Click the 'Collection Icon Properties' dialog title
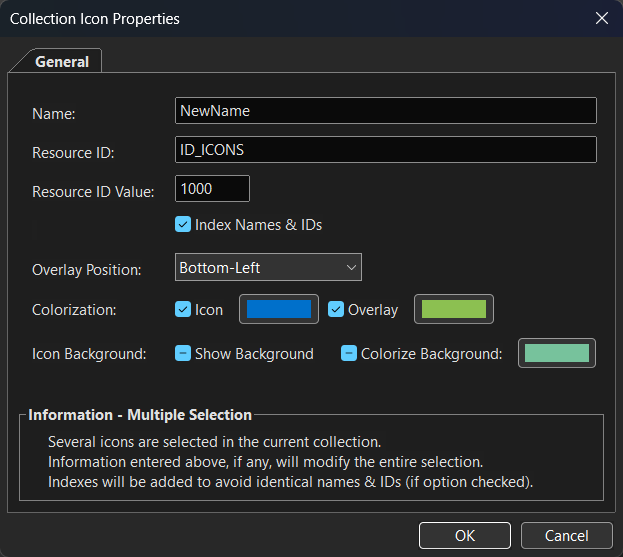The height and width of the screenshot is (557, 623). [95, 19]
